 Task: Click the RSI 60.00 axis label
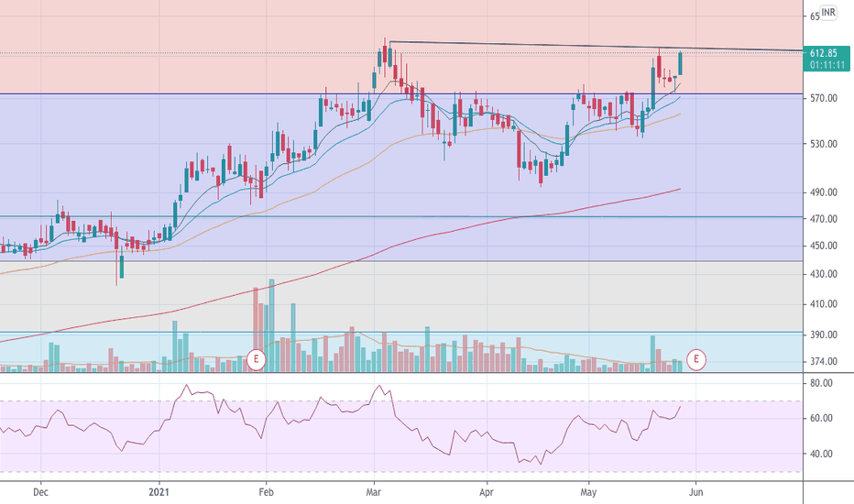[821, 418]
